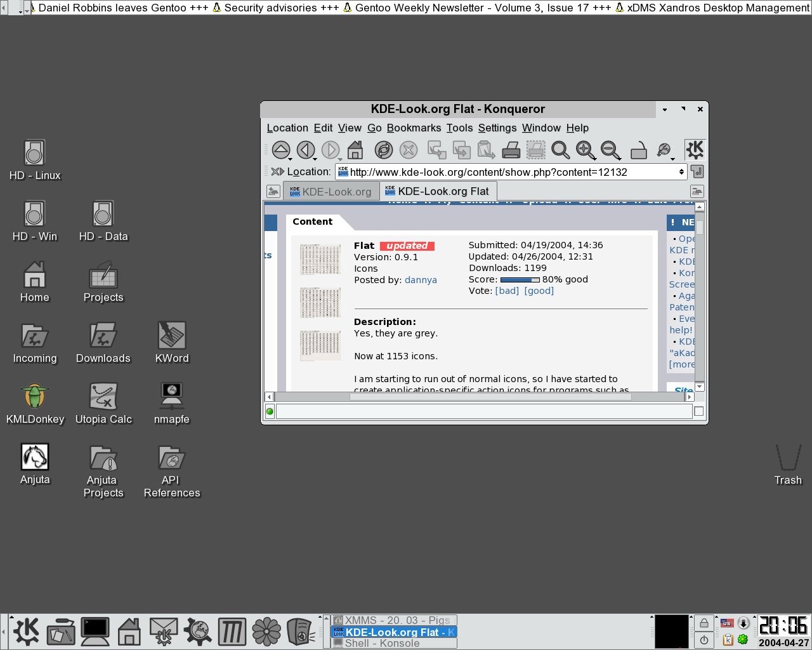Clear the location bar with the X arrow icon
This screenshot has width=812, height=650.
277,171
